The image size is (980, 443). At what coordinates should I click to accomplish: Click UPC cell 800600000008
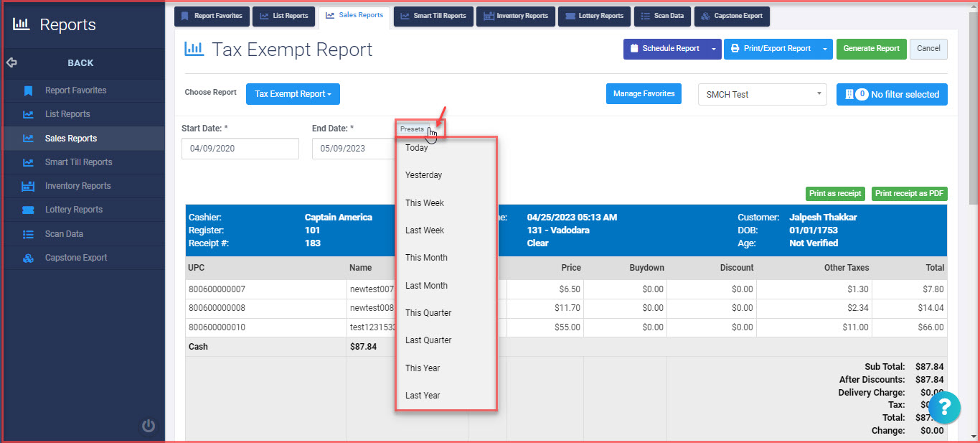point(265,308)
